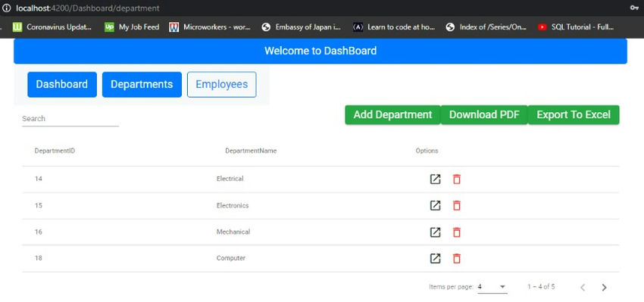Focus the Search input field
The height and width of the screenshot is (302, 644).
(x=70, y=119)
